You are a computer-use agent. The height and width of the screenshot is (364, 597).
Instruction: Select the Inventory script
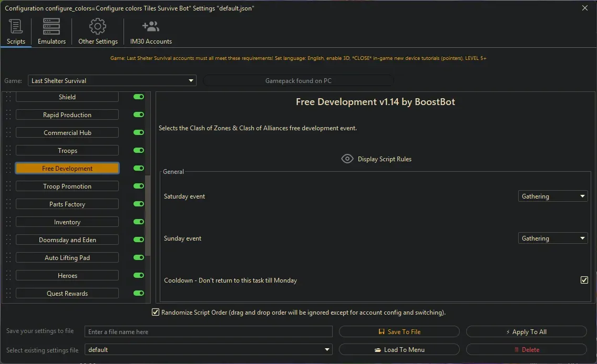67,222
